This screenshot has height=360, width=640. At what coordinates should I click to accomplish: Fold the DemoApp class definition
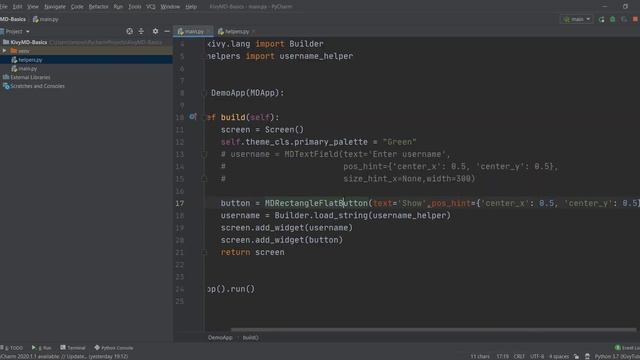204,93
